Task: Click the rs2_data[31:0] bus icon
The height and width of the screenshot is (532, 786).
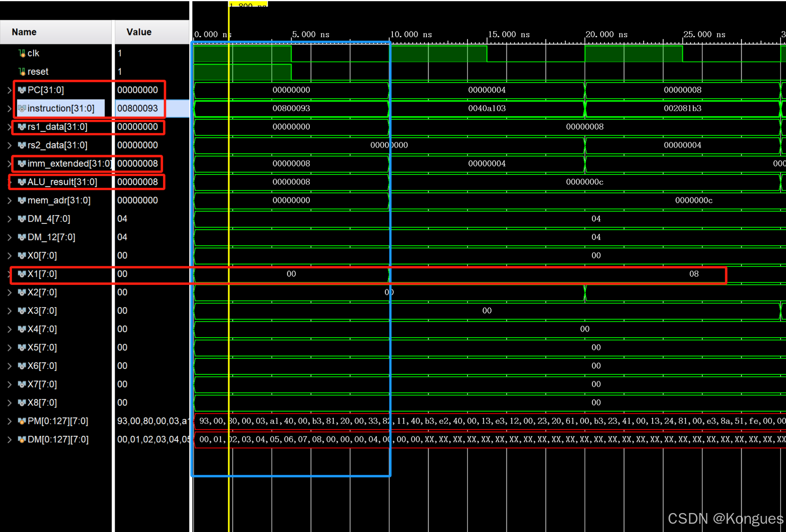Action: [x=22, y=145]
